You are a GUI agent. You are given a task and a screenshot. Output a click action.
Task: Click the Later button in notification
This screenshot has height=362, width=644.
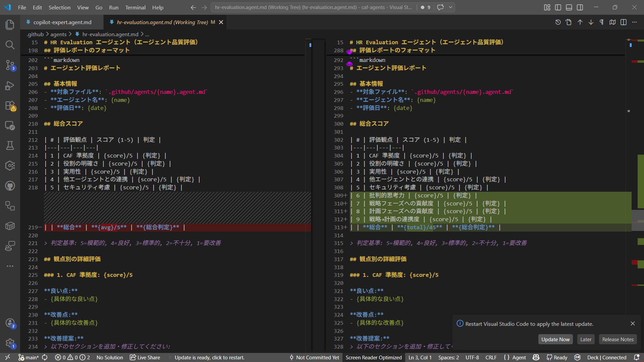click(x=586, y=339)
